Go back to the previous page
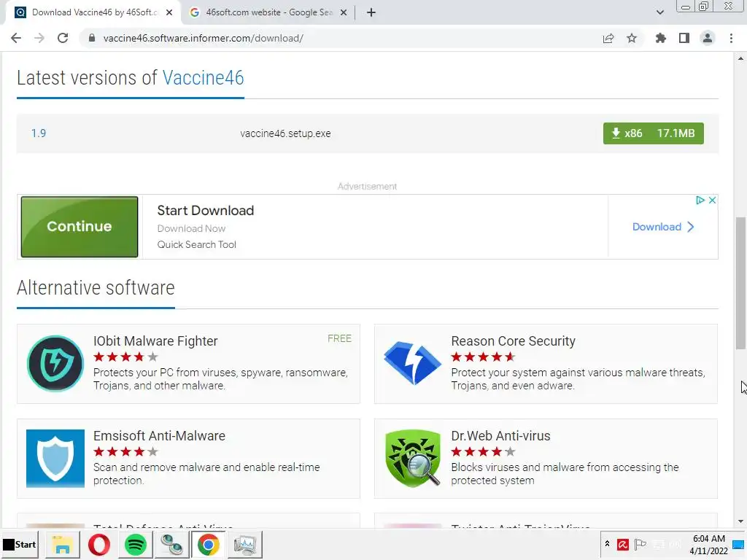 pyautogui.click(x=16, y=38)
